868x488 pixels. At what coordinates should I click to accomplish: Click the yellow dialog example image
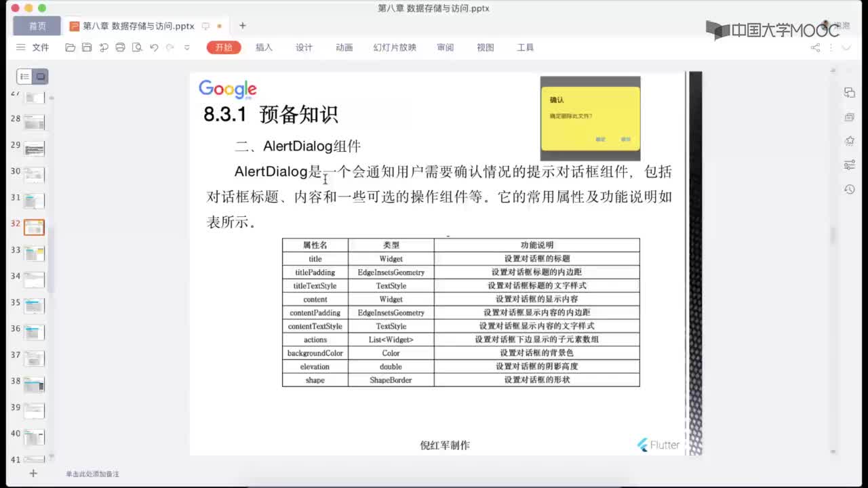click(x=590, y=119)
